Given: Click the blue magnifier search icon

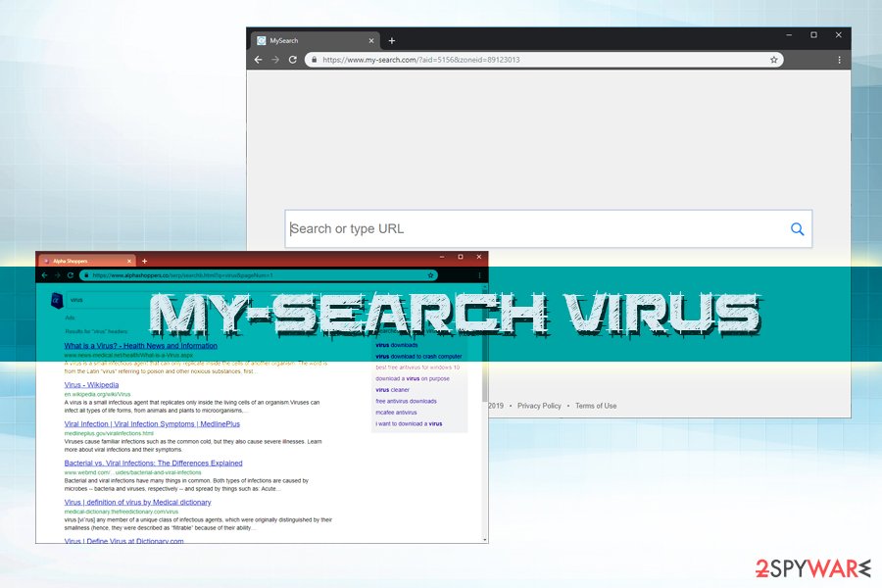Looking at the screenshot, I should (x=797, y=229).
